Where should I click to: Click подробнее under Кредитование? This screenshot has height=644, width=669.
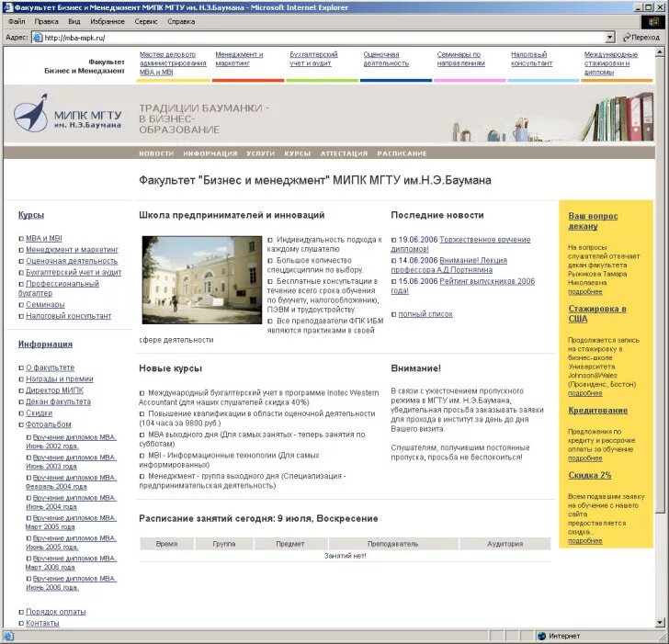585,458
